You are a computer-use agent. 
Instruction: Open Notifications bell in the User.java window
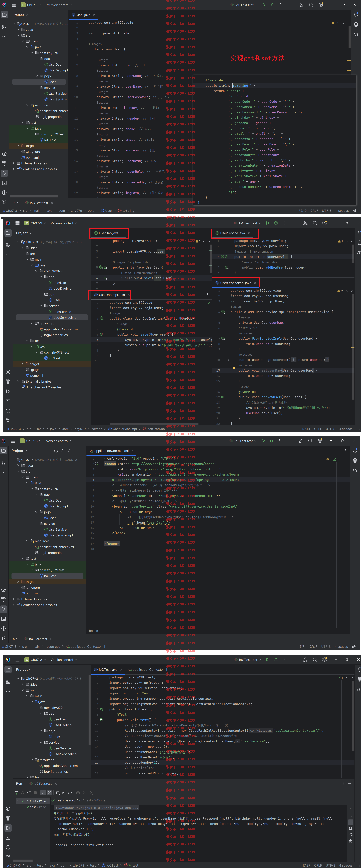click(x=356, y=15)
